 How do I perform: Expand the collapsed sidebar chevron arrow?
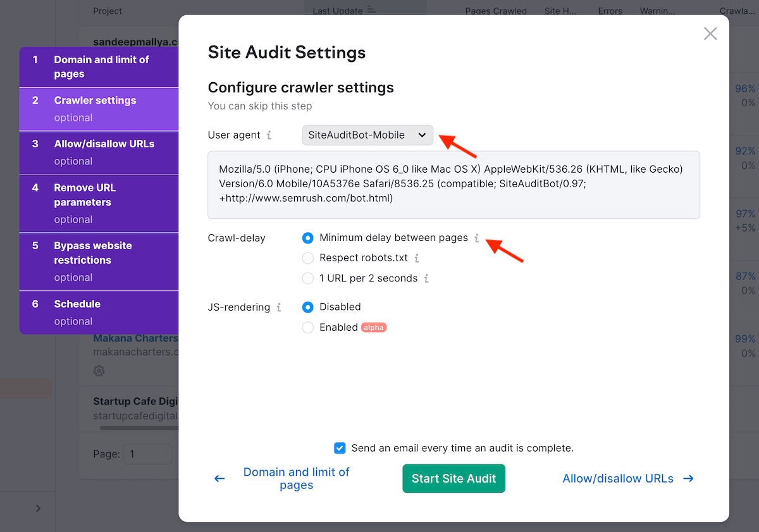pyautogui.click(x=38, y=509)
